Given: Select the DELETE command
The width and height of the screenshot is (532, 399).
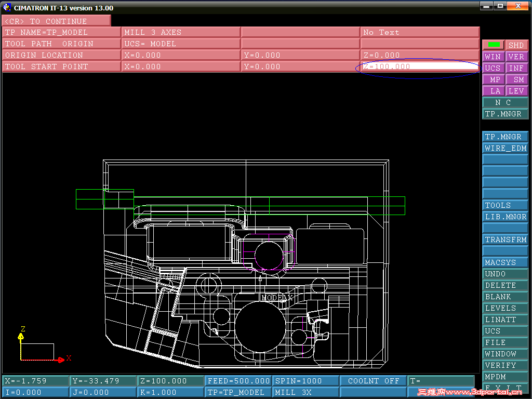Looking at the screenshot, I should pos(505,285).
